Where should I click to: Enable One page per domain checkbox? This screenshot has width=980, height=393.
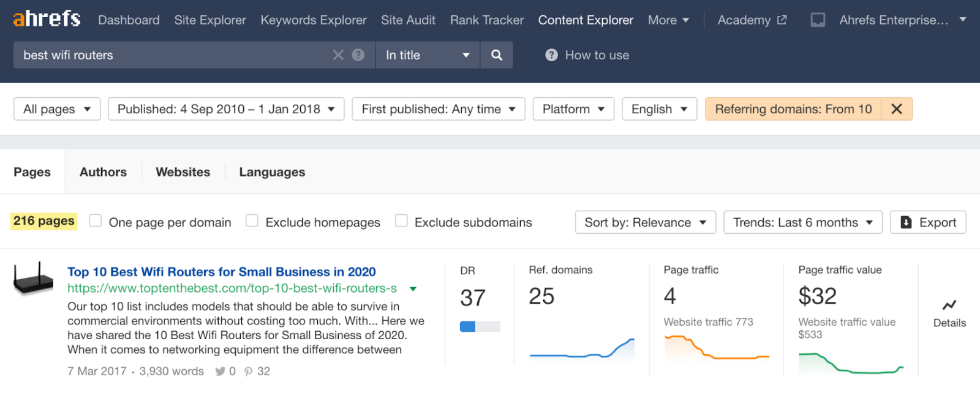tap(96, 221)
